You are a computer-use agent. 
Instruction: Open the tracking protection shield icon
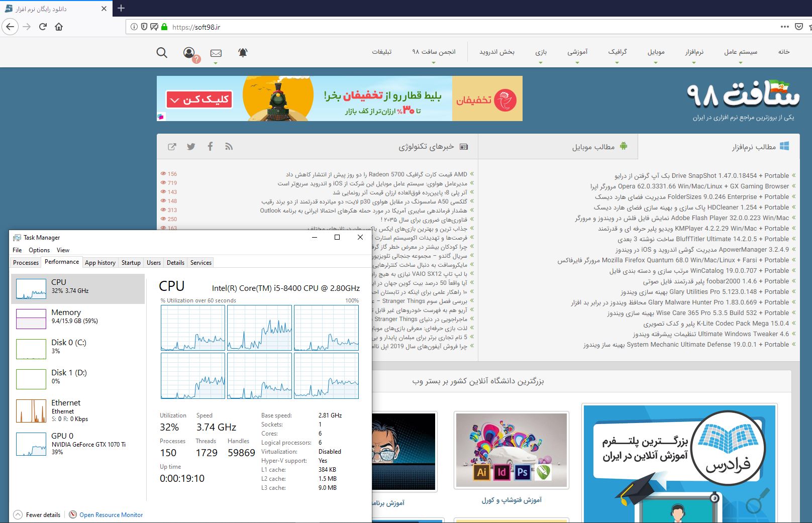click(x=144, y=27)
